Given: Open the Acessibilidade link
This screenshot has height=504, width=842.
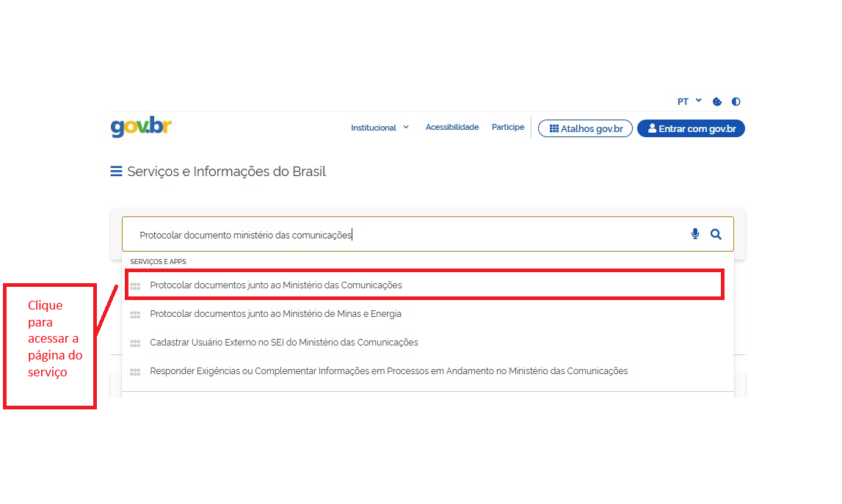Looking at the screenshot, I should (x=452, y=127).
